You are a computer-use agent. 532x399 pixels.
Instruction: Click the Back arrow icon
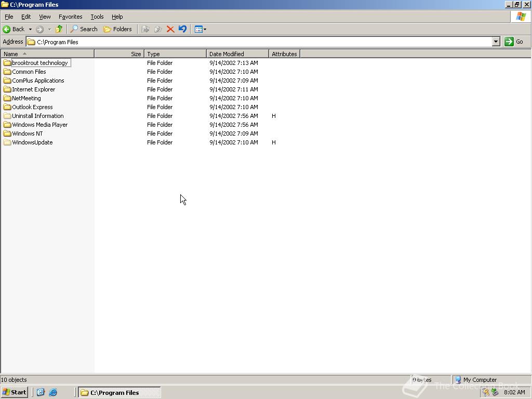click(6, 29)
